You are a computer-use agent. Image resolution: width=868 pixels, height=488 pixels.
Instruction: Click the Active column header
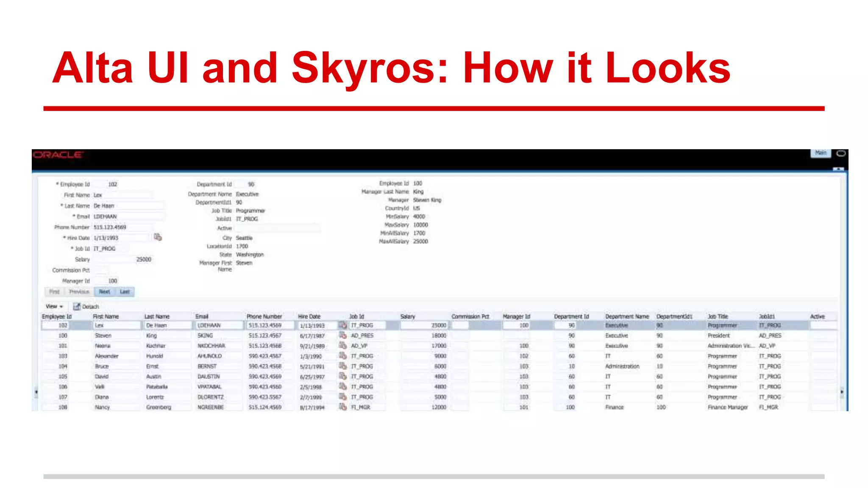pos(818,316)
